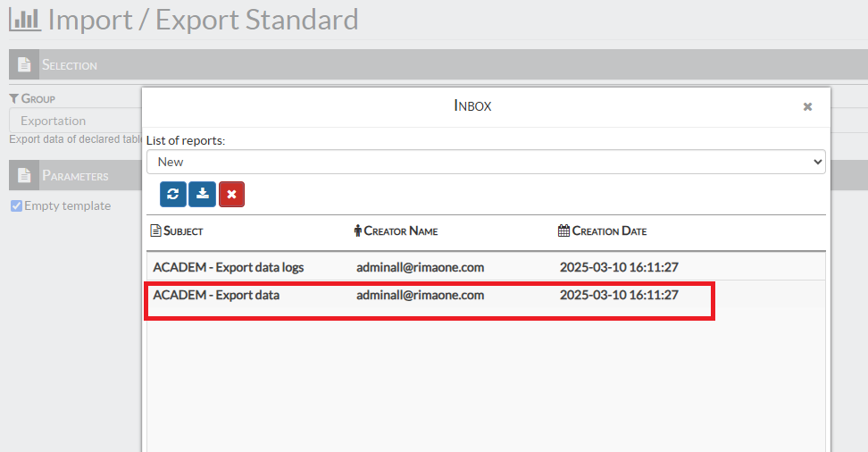Click creator email in Export data logs row
Viewport: 868px width, 452px height.
tap(420, 266)
